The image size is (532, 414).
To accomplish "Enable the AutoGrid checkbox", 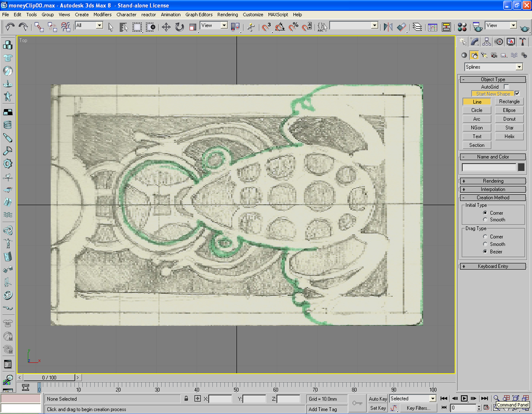I will click(506, 87).
